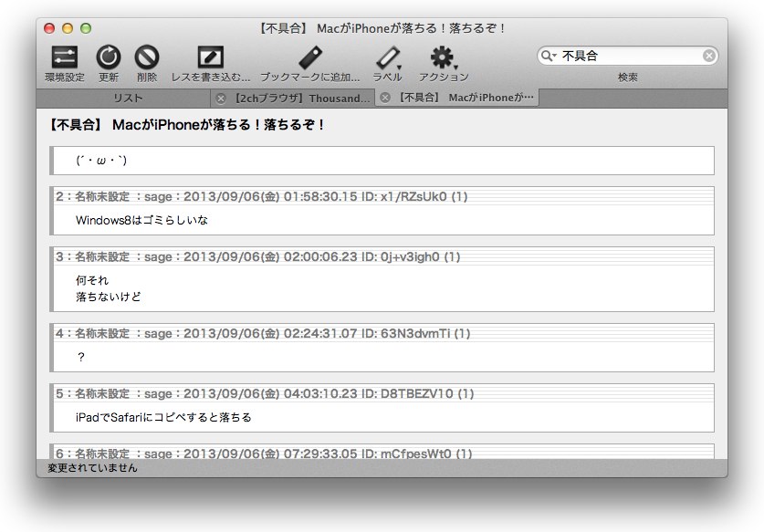Clear the search field text
This screenshot has height=532, width=764.
tap(709, 56)
